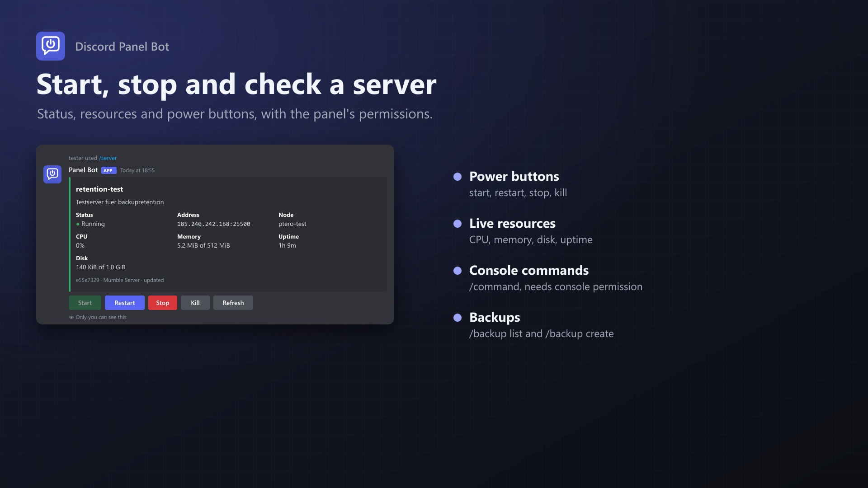Click the Start power button
Image resolution: width=868 pixels, height=488 pixels.
click(x=85, y=303)
